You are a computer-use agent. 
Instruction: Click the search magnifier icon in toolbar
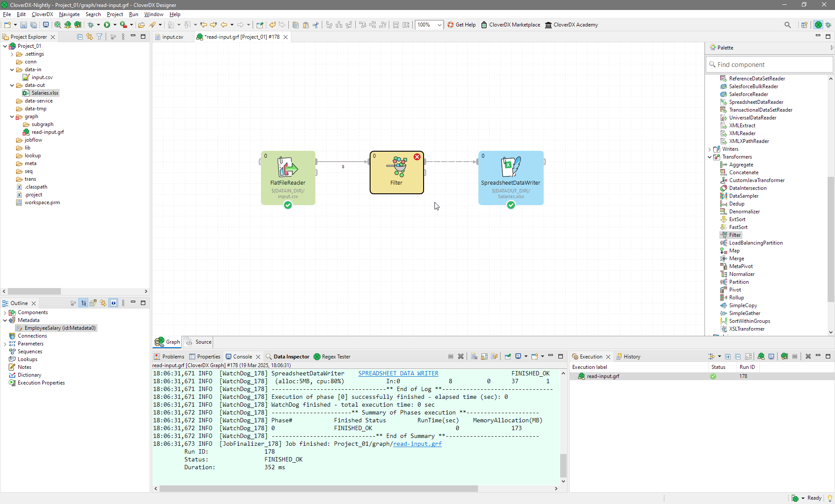click(x=787, y=25)
